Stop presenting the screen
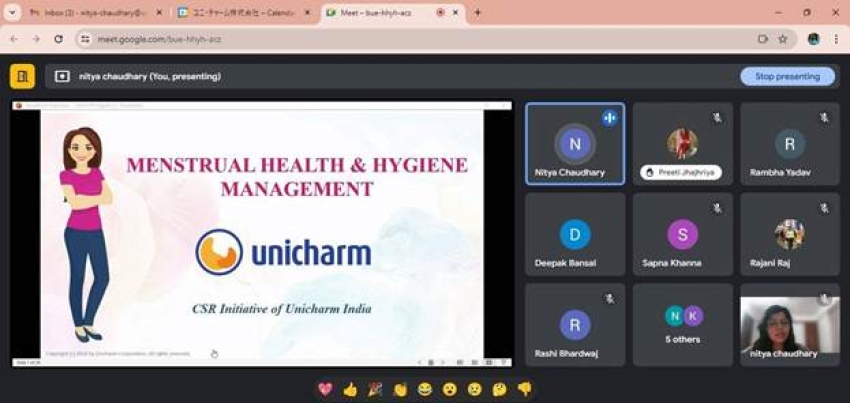 (787, 76)
